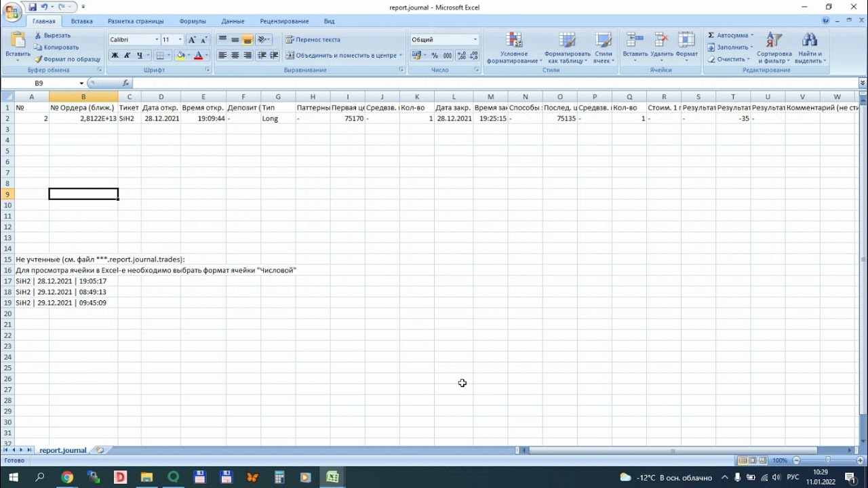The width and height of the screenshot is (868, 488).
Task: Switch to the Формулы tab
Action: click(x=193, y=21)
